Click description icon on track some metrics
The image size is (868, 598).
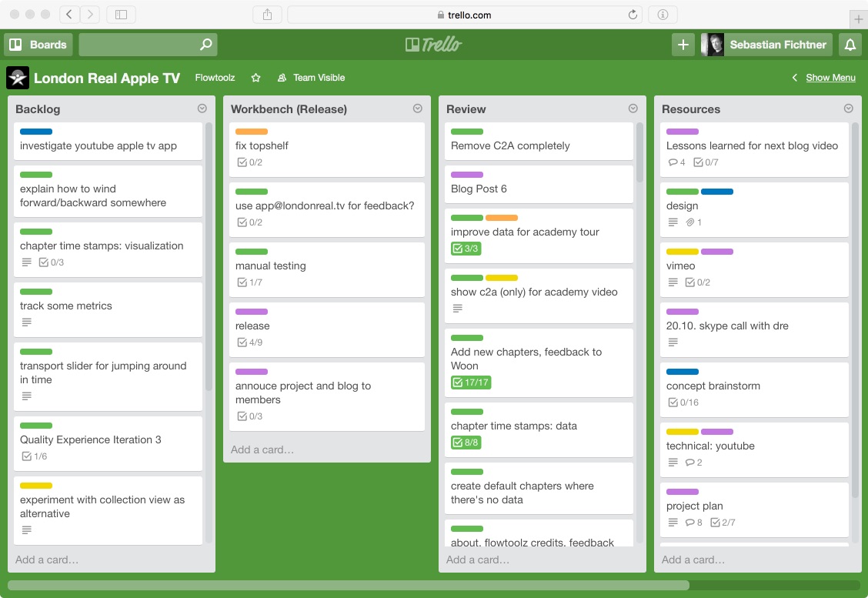[27, 322]
